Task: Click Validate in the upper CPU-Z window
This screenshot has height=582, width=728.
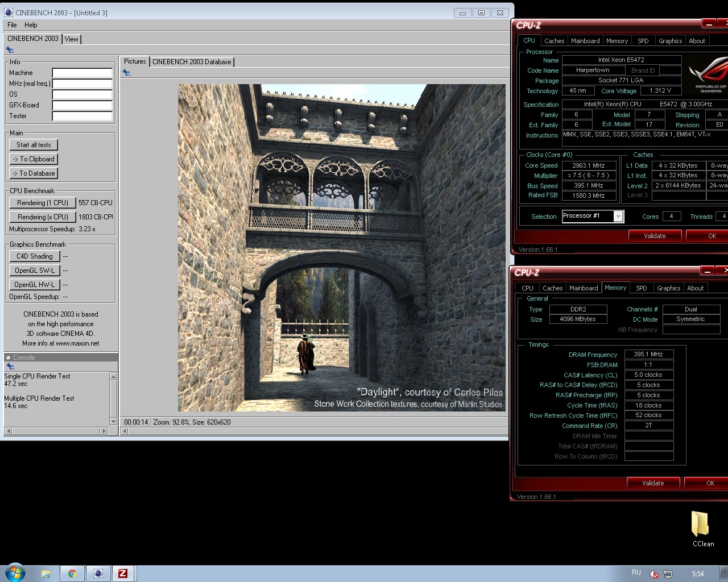Action: (655, 236)
